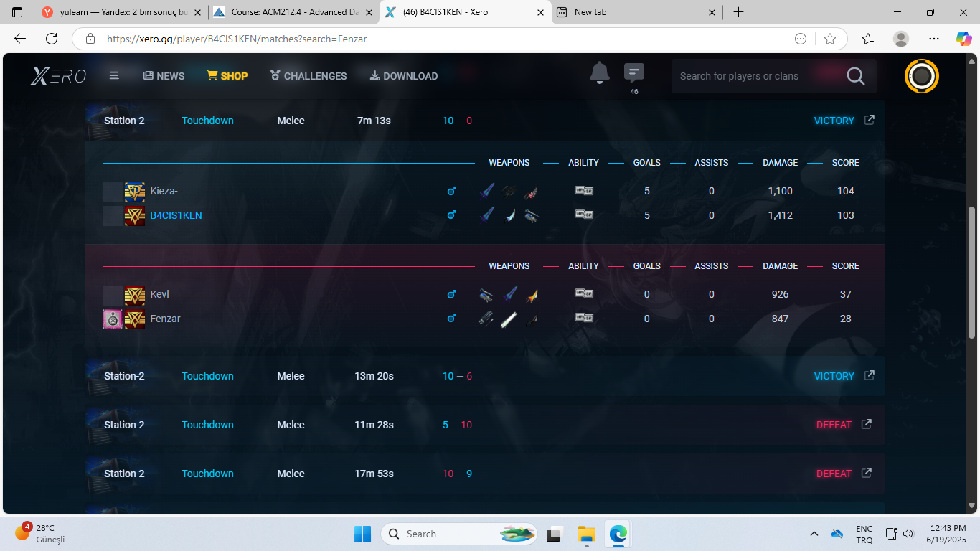Click the notification bell icon
This screenshot has width=980, height=551.
pyautogui.click(x=599, y=73)
